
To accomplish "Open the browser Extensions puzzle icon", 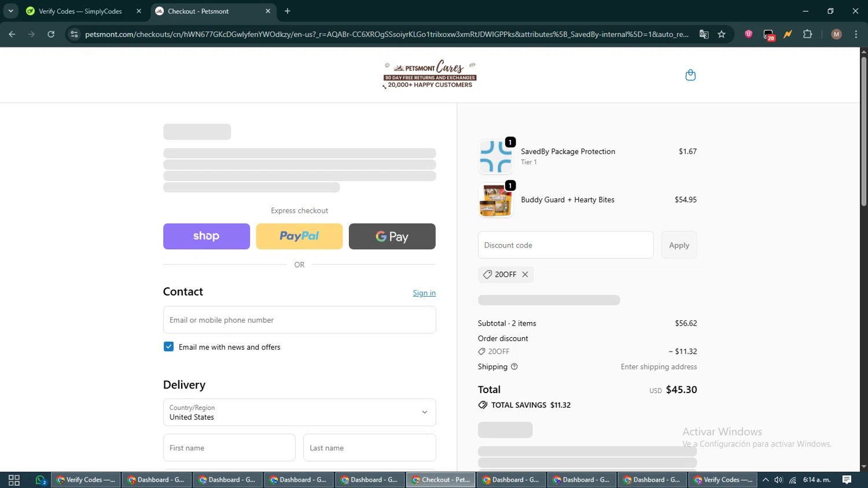I will tap(808, 34).
